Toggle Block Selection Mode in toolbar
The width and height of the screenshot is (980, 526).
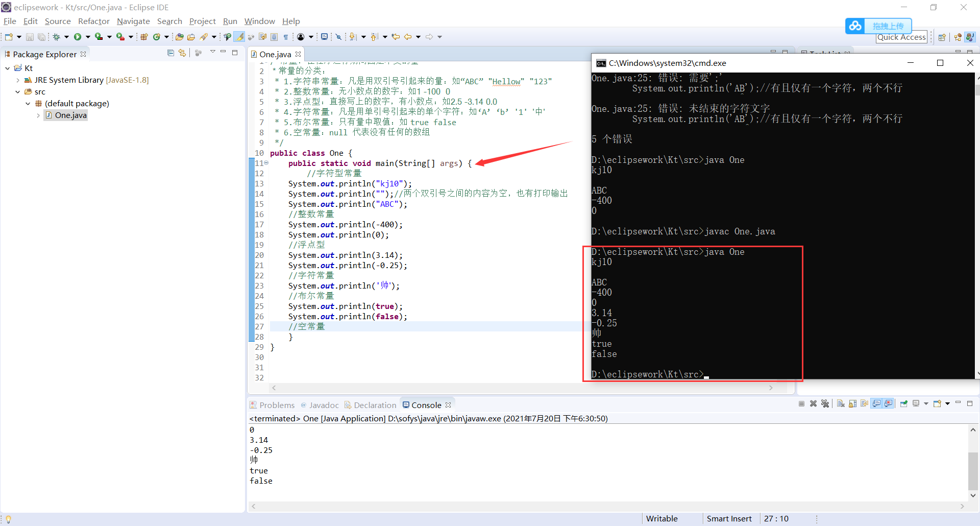pyautogui.click(x=274, y=37)
